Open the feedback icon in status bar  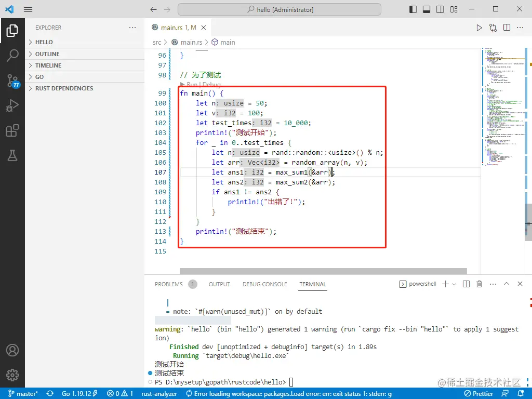505,394
